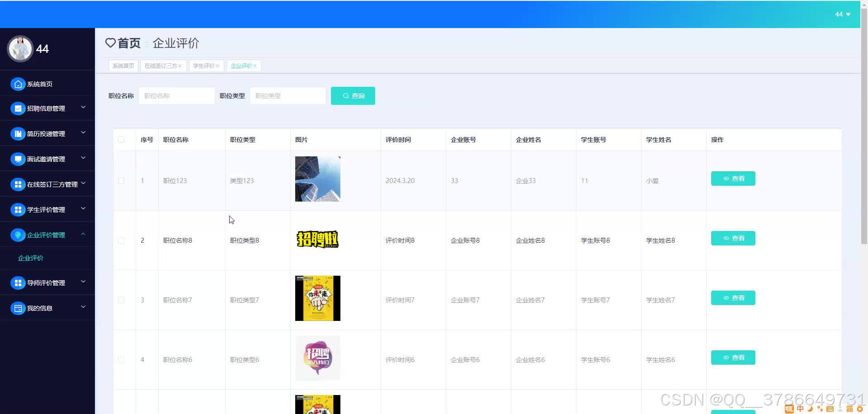Click 查看 button for 职位名称7 row
The height and width of the screenshot is (414, 868).
pyautogui.click(x=733, y=298)
